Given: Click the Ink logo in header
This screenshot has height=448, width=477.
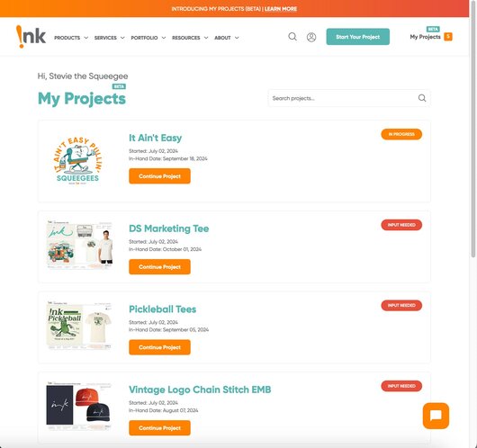Looking at the screenshot, I should 31,37.
